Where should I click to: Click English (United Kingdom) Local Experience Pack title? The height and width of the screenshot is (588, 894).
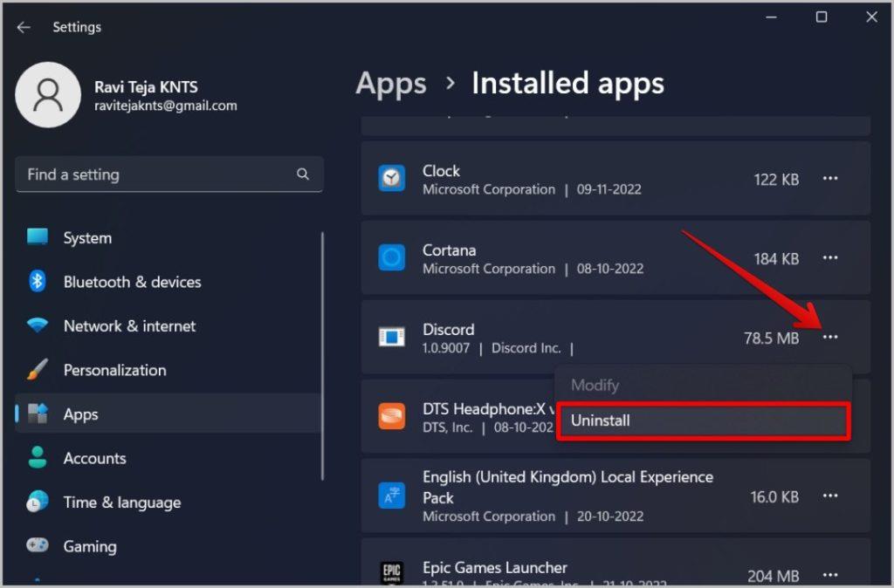[x=567, y=487]
